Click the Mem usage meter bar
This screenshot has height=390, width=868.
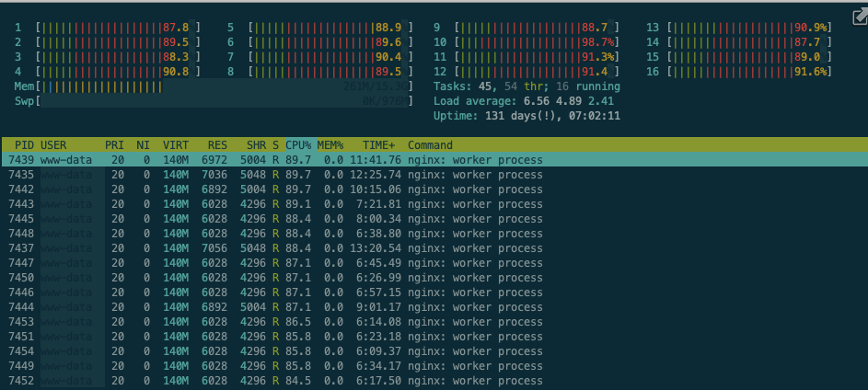click(x=225, y=86)
